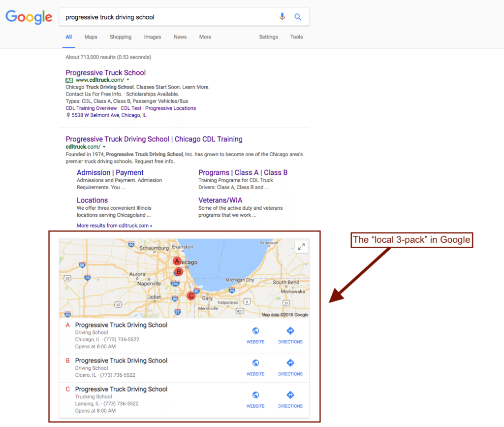Click green www.cdltruck.com/ ad URL
Image resolution: width=504 pixels, height=427 pixels.
100,80
